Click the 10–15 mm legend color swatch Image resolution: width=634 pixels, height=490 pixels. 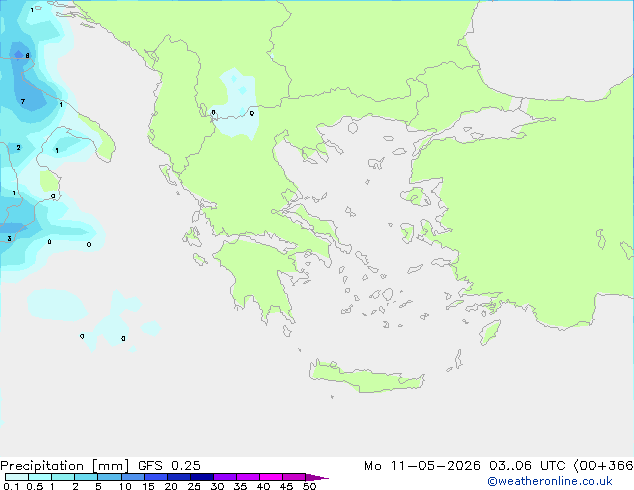tap(133, 477)
